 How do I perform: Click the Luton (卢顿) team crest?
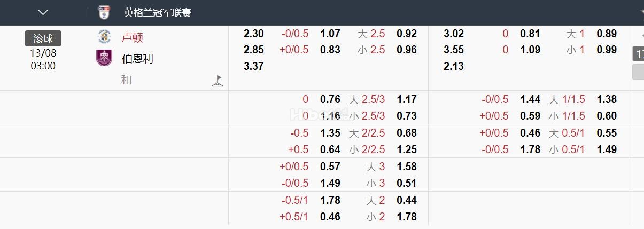click(104, 37)
